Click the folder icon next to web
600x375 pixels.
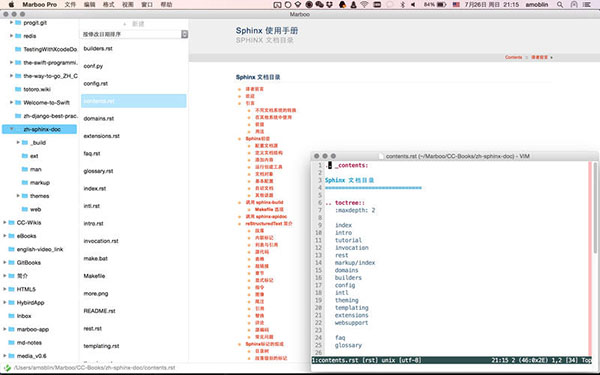pyautogui.click(x=24, y=209)
